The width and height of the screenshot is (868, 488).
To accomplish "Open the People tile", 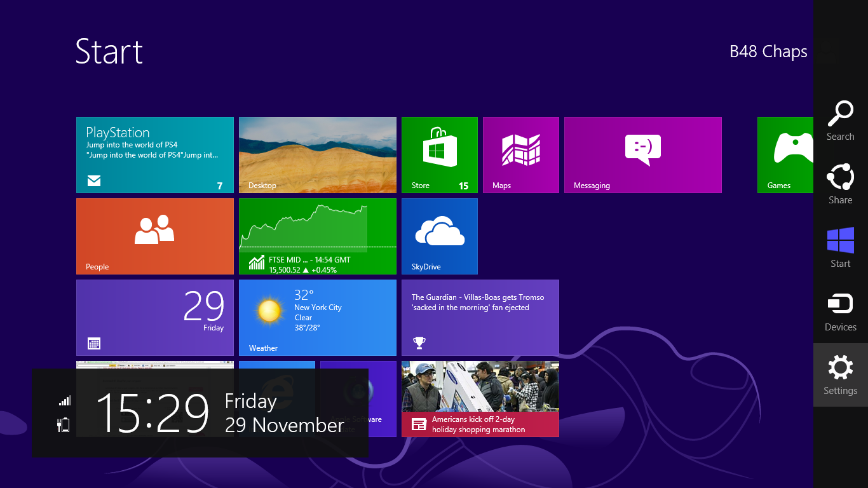I will pyautogui.click(x=155, y=236).
